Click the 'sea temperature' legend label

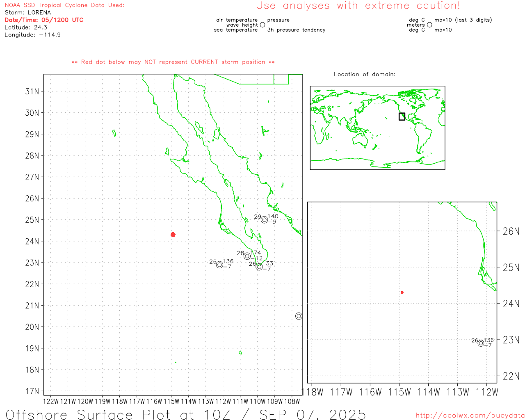236,30
